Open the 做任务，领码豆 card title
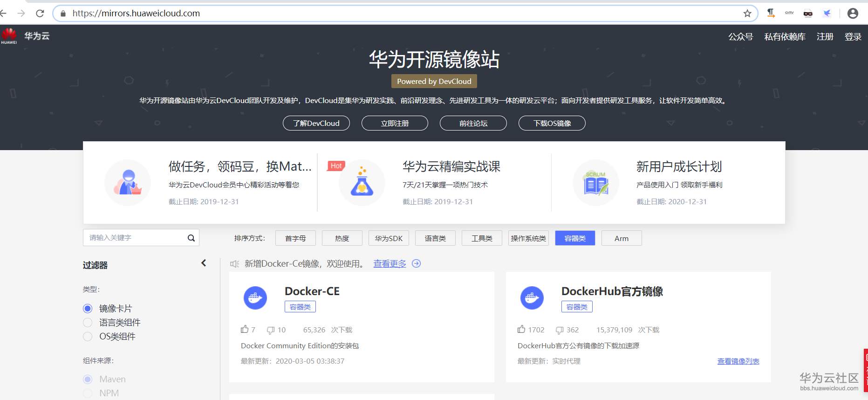The width and height of the screenshot is (868, 400). click(240, 166)
